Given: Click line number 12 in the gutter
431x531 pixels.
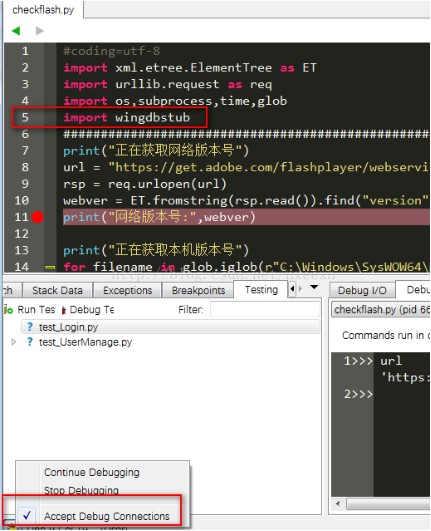Looking at the screenshot, I should 21,234.
